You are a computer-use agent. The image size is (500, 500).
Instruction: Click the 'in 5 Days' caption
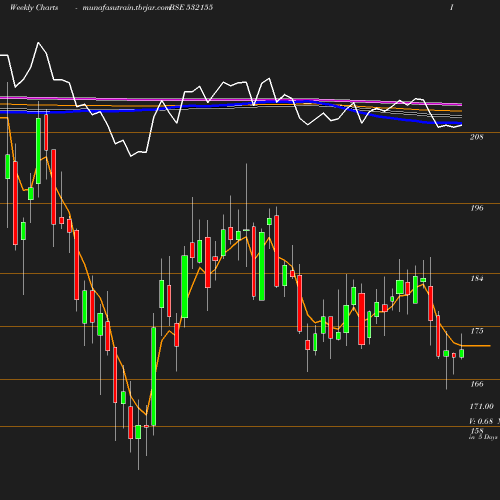coord(483,437)
